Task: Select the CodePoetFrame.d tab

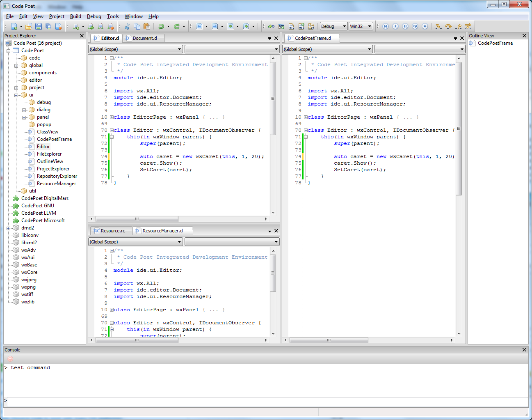Action: (313, 38)
